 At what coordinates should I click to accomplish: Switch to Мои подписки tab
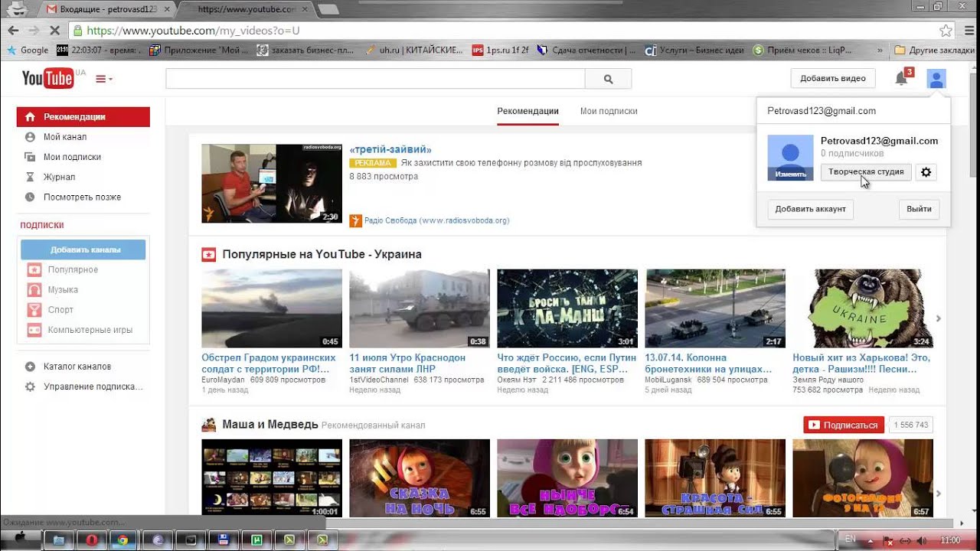tap(609, 111)
